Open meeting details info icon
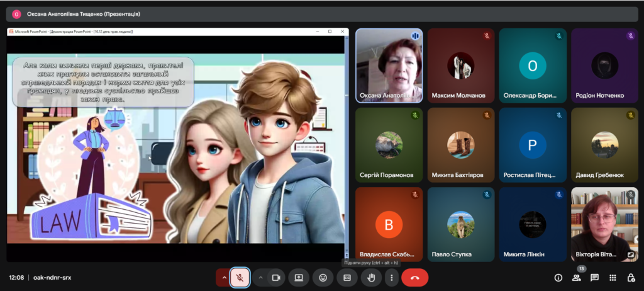 pos(558,278)
